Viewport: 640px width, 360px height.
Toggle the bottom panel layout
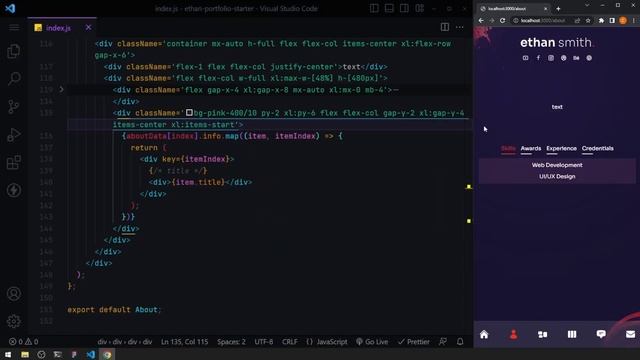pyautogui.click(x=389, y=8)
